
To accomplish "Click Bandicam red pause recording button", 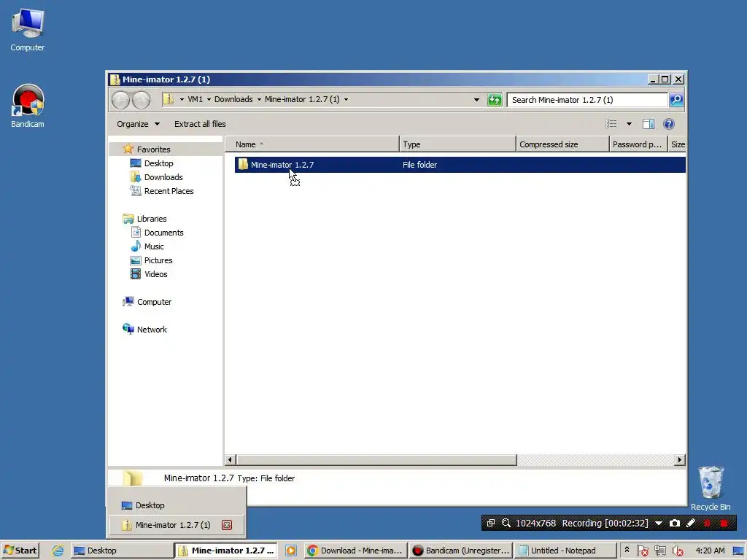I will click(x=707, y=523).
